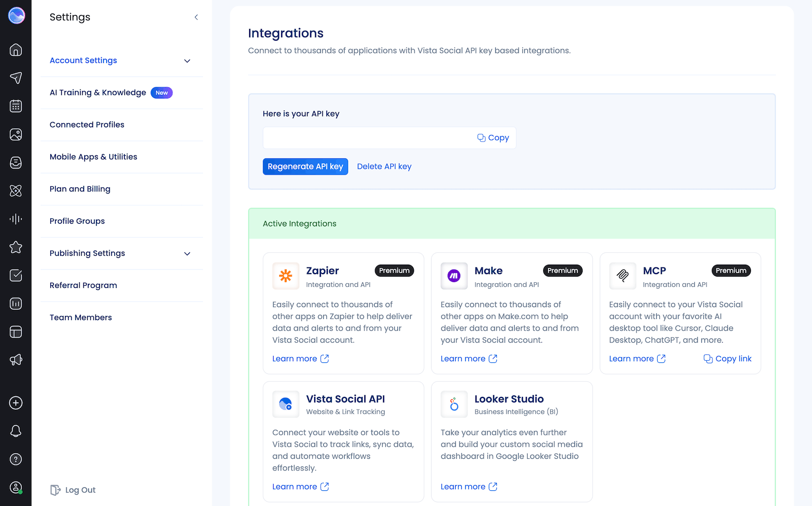Click the Looker Studio card title

click(509, 399)
